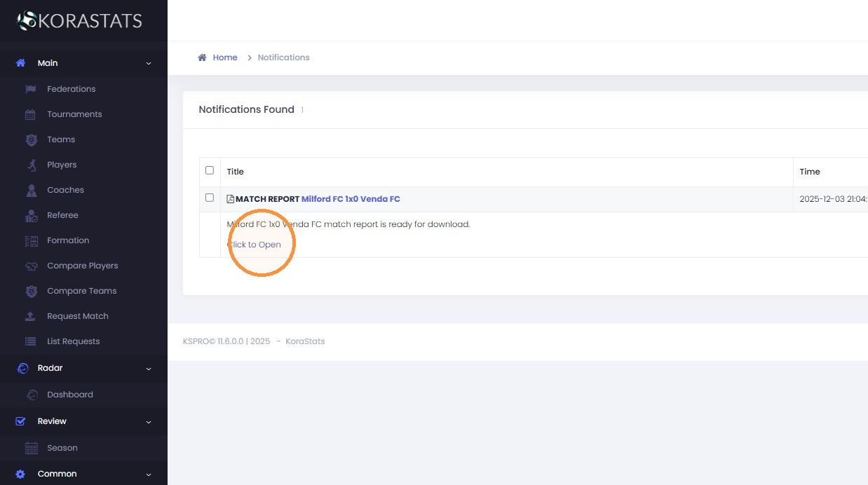Check the Milford FC match report row checkbox

[x=210, y=198]
